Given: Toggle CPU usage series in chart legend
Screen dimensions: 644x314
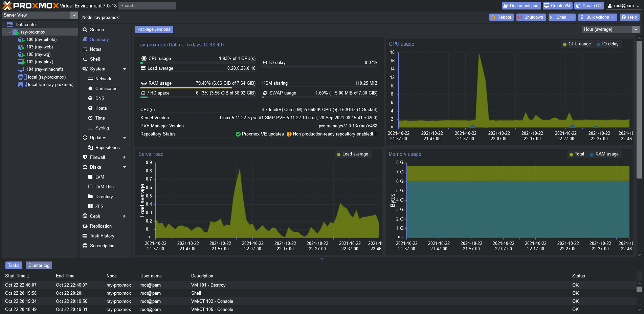Looking at the screenshot, I should coord(577,44).
